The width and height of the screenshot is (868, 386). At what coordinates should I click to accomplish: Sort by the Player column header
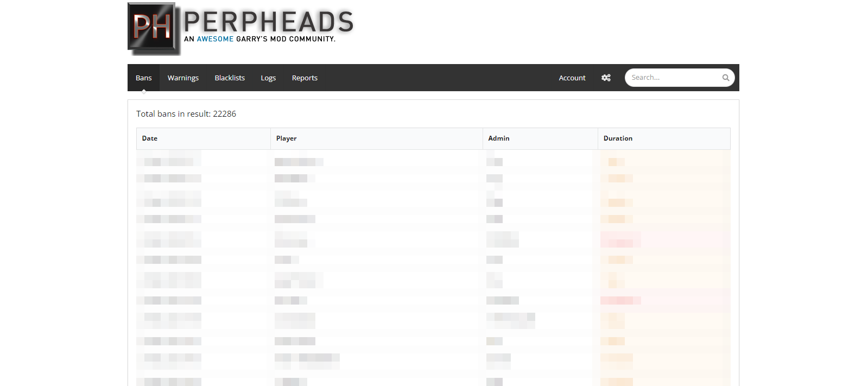point(286,138)
